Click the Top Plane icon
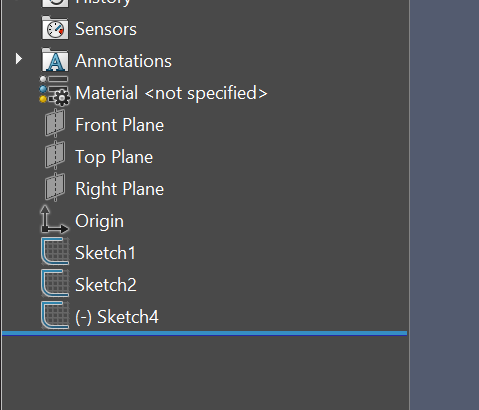The width and height of the screenshot is (479, 410). [x=55, y=155]
